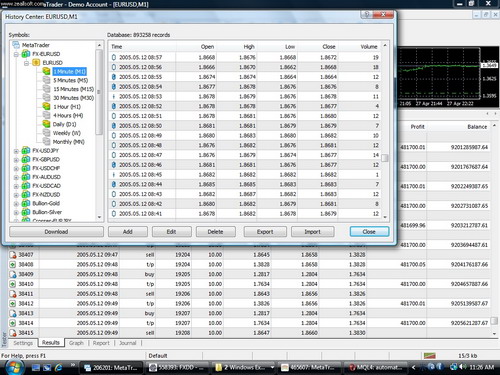
Task: Click the bar icon for row 2005.05.12 08:45
Action: 114,175
